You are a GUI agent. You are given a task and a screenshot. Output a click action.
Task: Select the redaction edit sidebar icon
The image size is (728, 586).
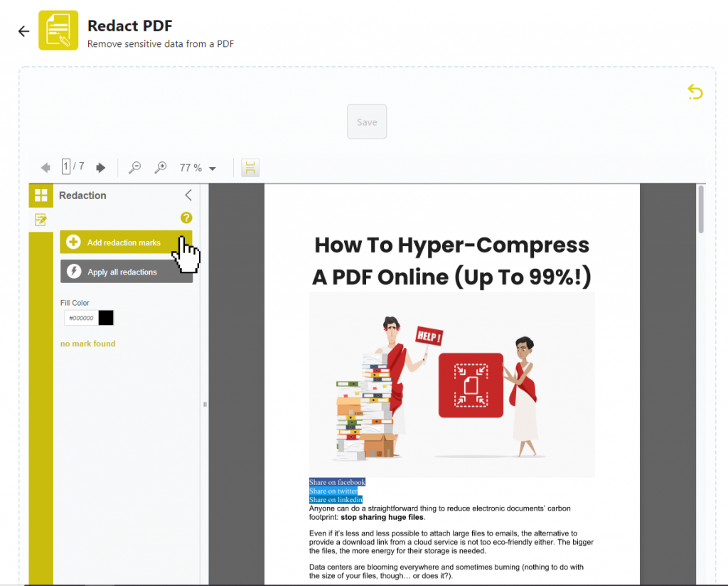click(x=41, y=219)
